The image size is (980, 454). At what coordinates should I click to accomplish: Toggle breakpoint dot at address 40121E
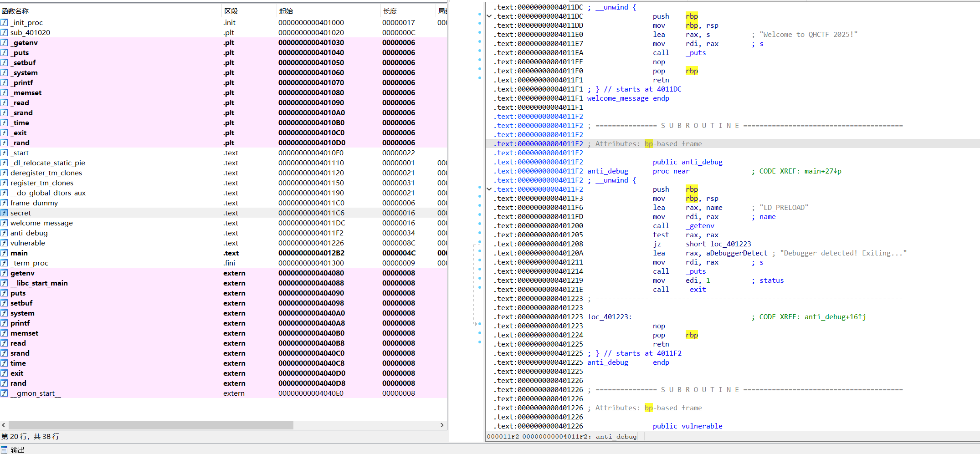coord(480,287)
